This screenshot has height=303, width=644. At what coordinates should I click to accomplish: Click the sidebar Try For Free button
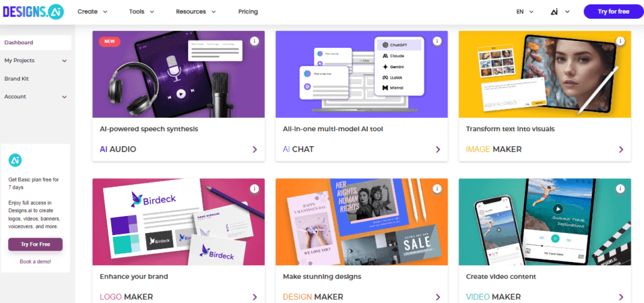pyautogui.click(x=35, y=244)
